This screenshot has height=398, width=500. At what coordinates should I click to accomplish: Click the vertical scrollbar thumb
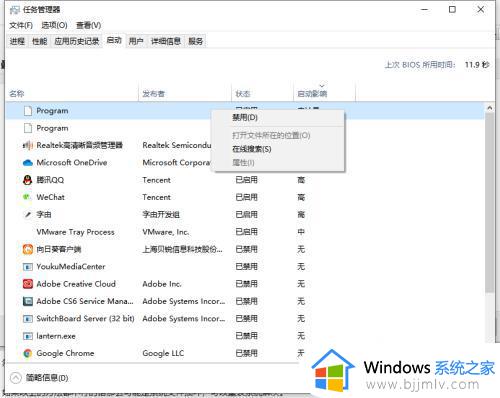click(490, 203)
